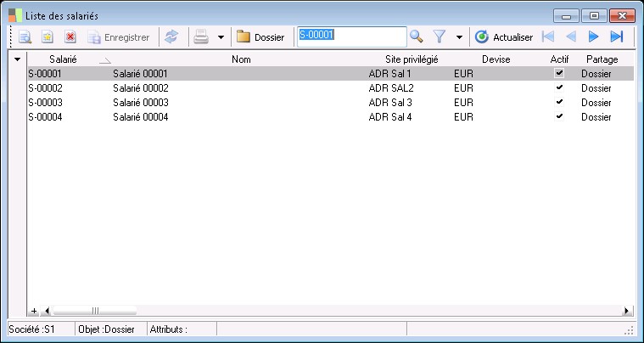Uncheck Actif for row S-00004

point(559,116)
